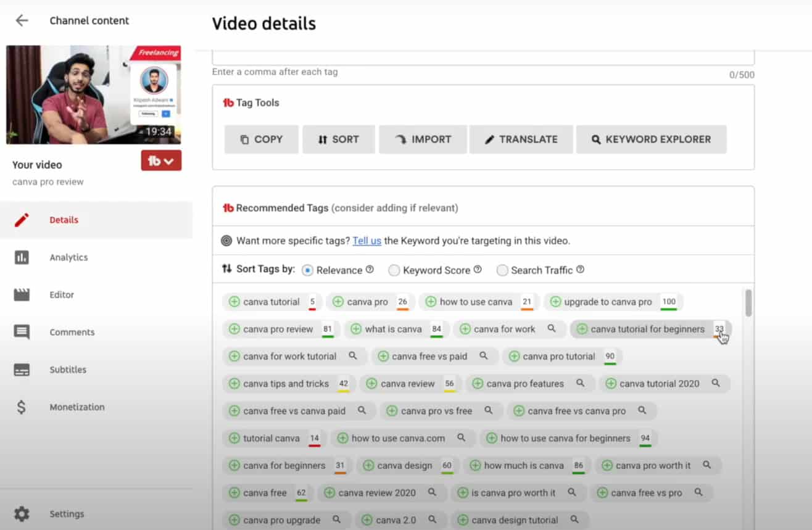Open the Details section
Screen dimensions: 812x530
96,220
